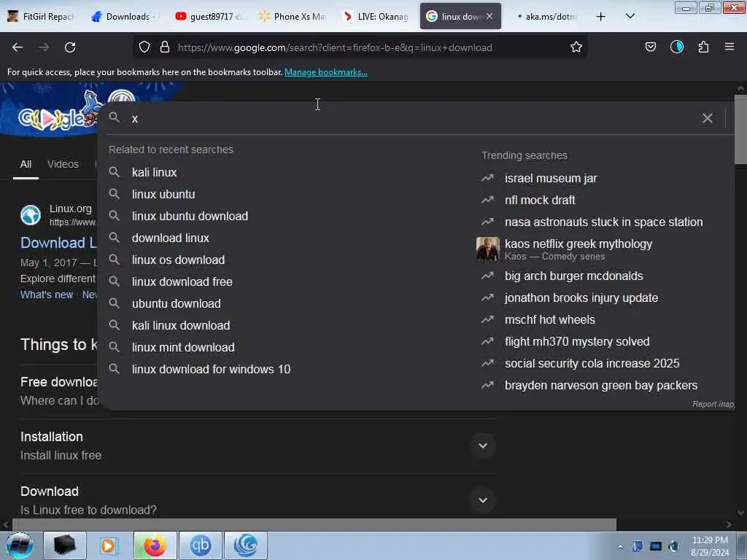Choose suggestion 'linux mint download'
Screen dimensions: 747x560
(x=183, y=348)
